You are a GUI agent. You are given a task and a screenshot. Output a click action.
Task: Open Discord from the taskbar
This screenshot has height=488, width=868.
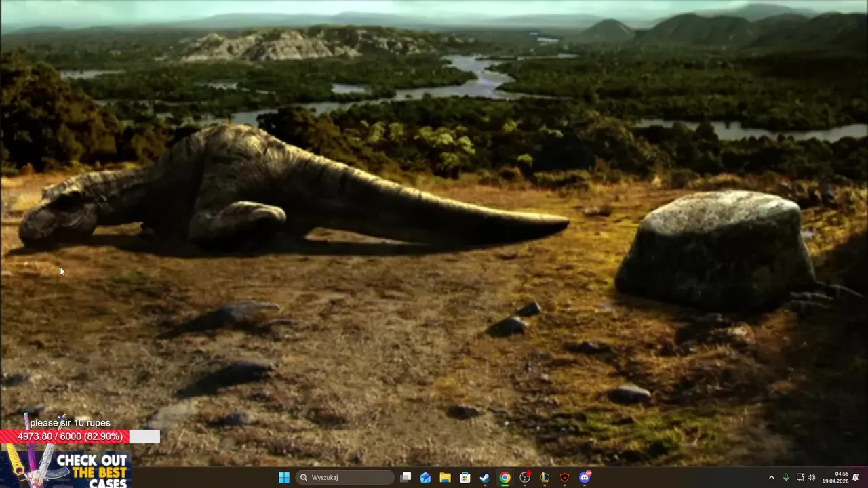coord(585,477)
